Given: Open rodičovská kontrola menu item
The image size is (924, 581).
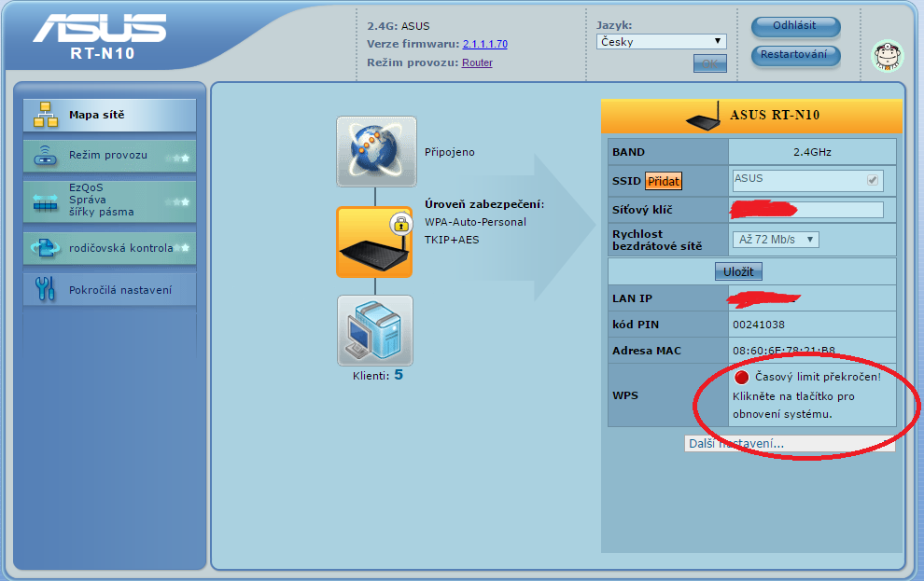Looking at the screenshot, I should point(109,248).
